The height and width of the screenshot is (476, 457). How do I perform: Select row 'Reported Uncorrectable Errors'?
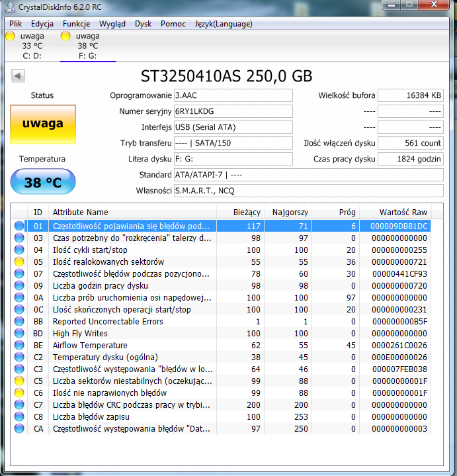coord(222,321)
